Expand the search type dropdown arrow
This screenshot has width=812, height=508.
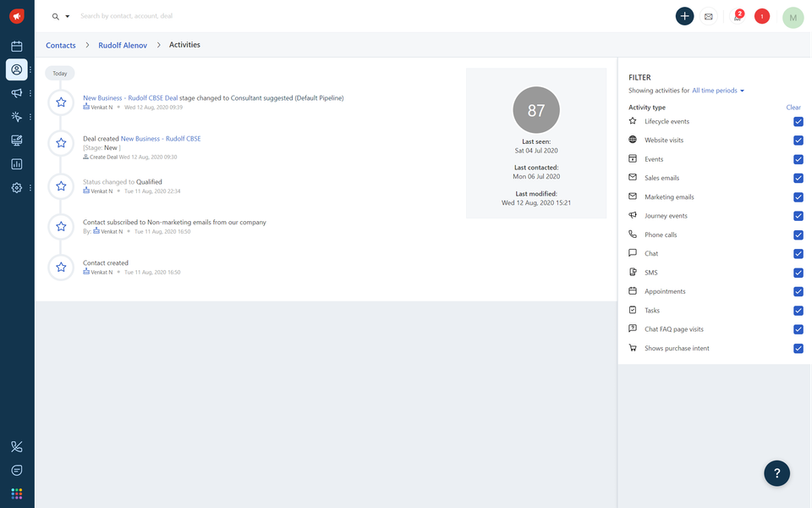68,16
